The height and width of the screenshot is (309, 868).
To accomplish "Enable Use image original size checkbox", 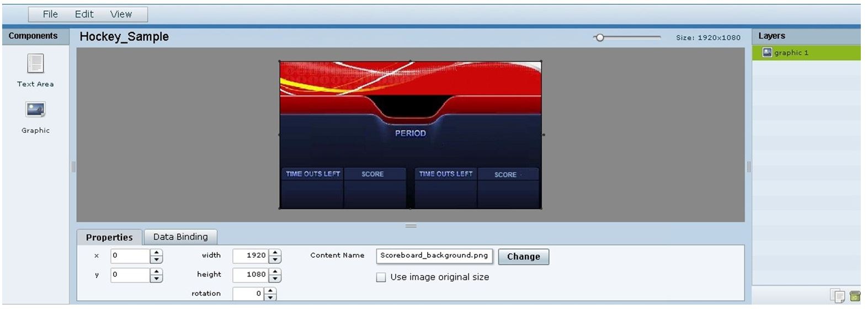I will pos(381,277).
